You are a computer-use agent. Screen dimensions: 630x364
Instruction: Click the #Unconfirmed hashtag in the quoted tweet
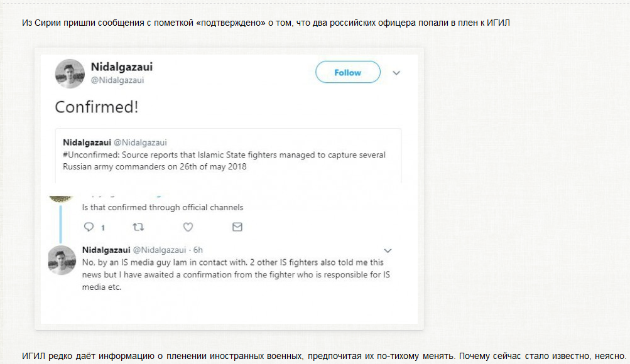[x=90, y=154]
